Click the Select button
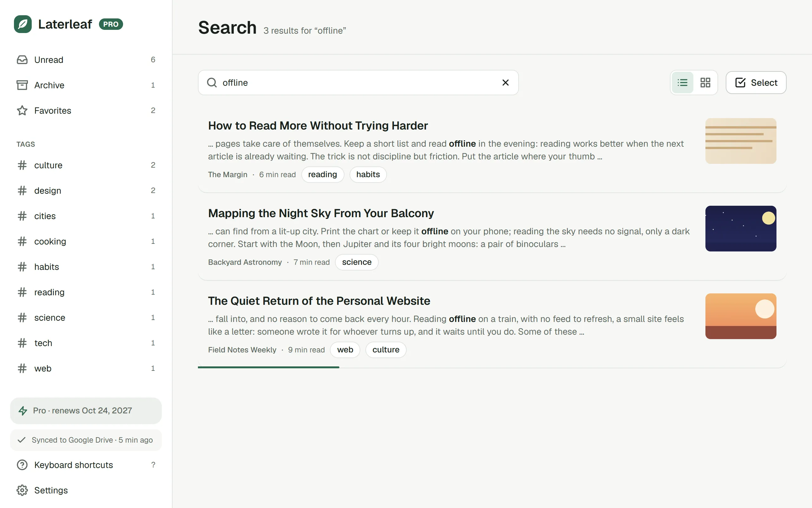812x508 pixels. click(x=756, y=83)
